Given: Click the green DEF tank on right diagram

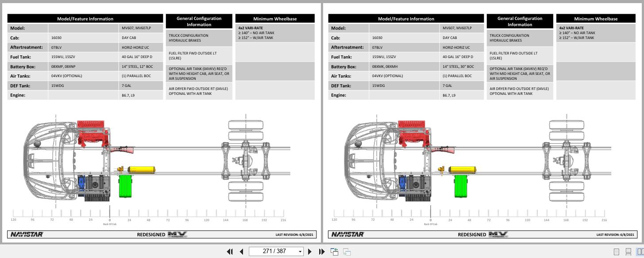Looking at the screenshot, I should [x=462, y=186].
